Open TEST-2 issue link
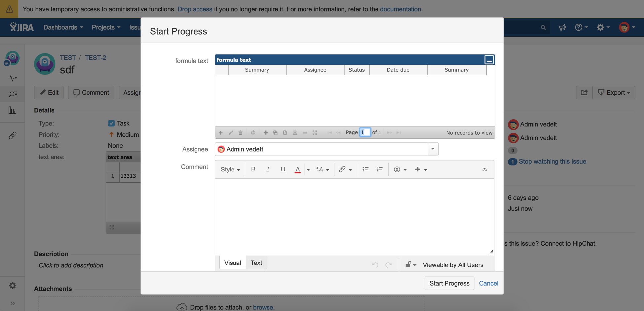 [x=95, y=57]
